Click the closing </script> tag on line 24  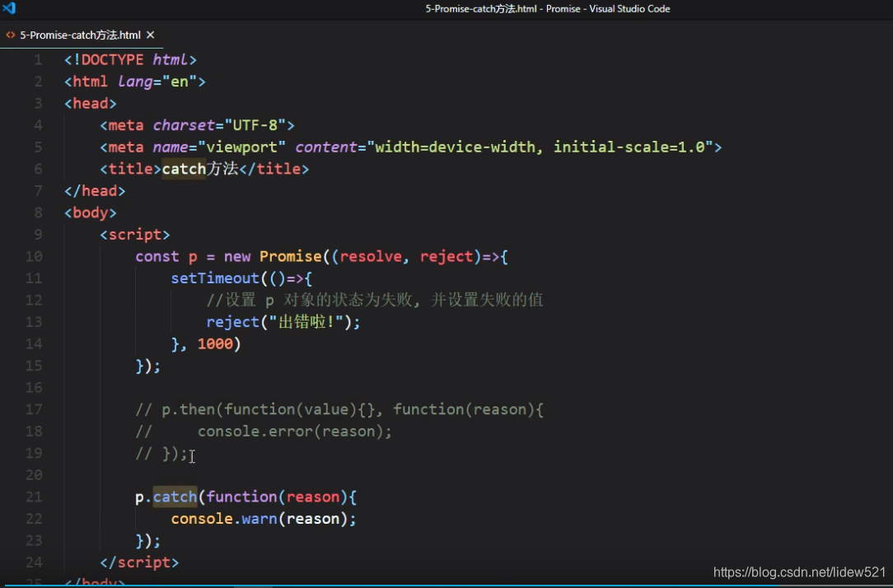point(139,562)
